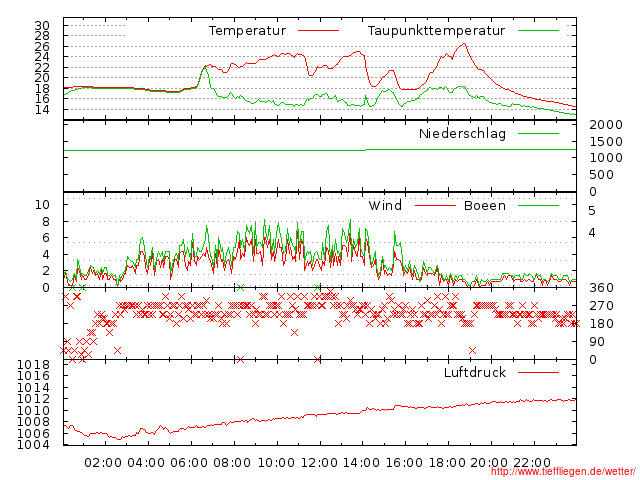Click the Temperatur legend label
The width and height of the screenshot is (640, 480).
tap(247, 31)
